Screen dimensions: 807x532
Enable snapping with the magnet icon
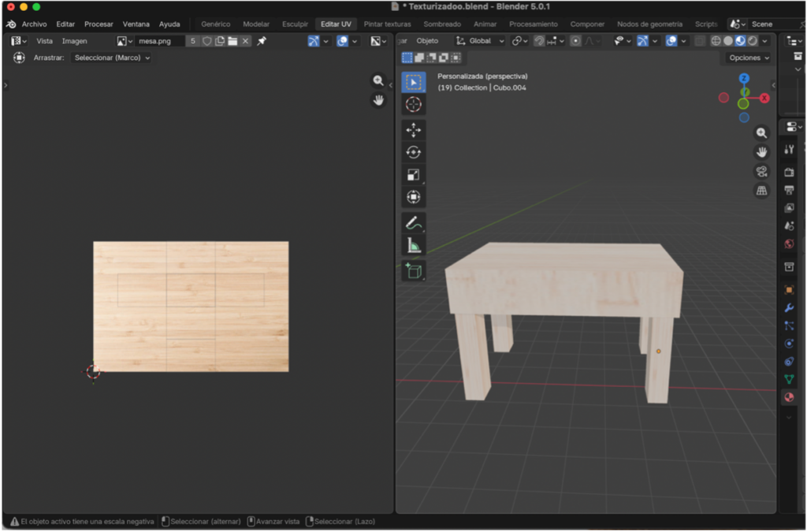coord(538,40)
